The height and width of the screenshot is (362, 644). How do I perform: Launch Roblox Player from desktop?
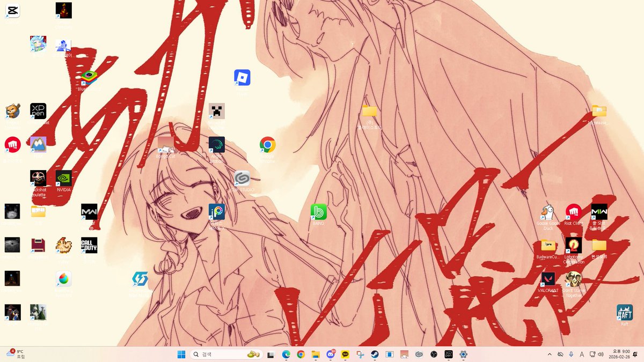point(242,78)
